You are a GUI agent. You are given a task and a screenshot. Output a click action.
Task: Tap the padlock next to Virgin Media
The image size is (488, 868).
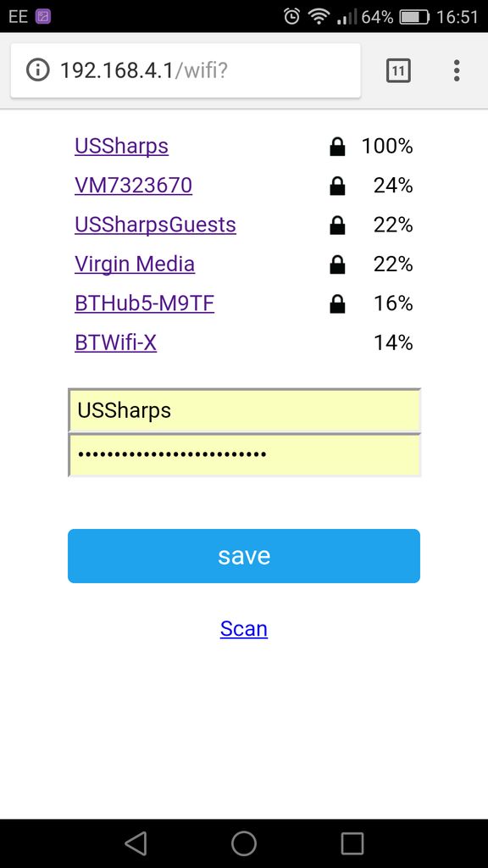pyautogui.click(x=336, y=264)
